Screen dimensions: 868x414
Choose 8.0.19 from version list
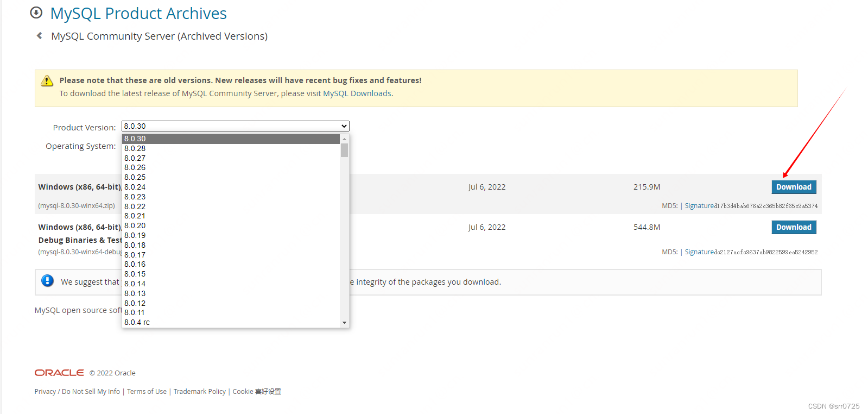coord(231,236)
